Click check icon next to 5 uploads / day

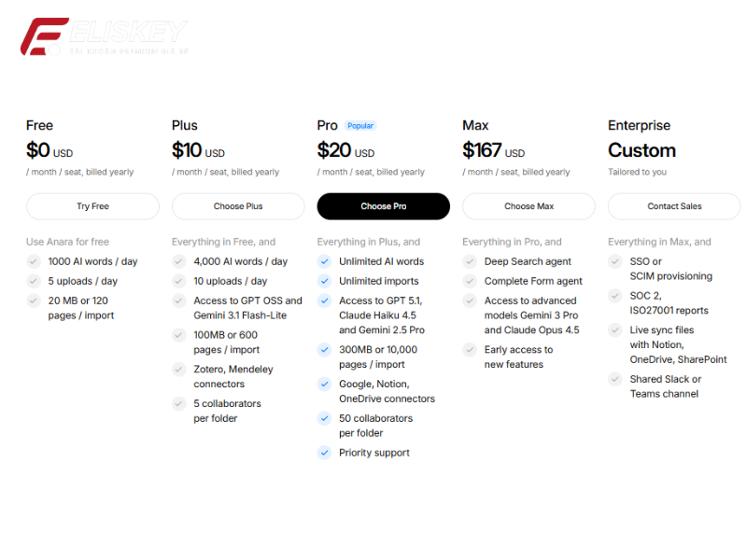click(34, 281)
